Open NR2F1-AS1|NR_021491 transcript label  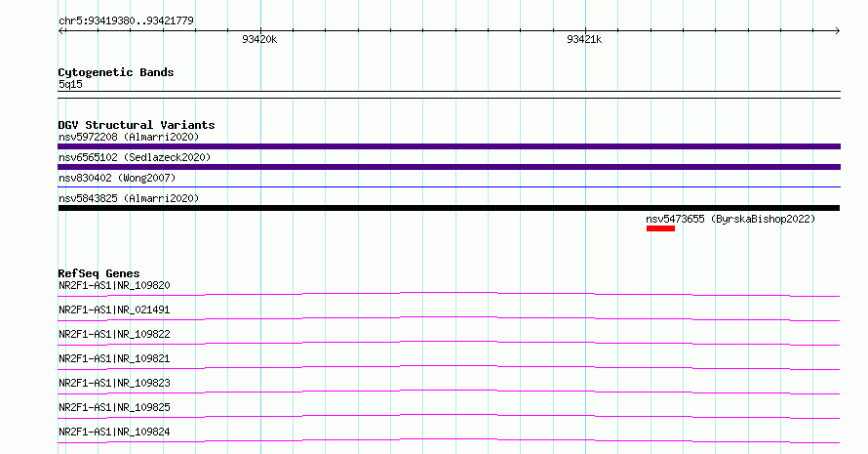[114, 310]
